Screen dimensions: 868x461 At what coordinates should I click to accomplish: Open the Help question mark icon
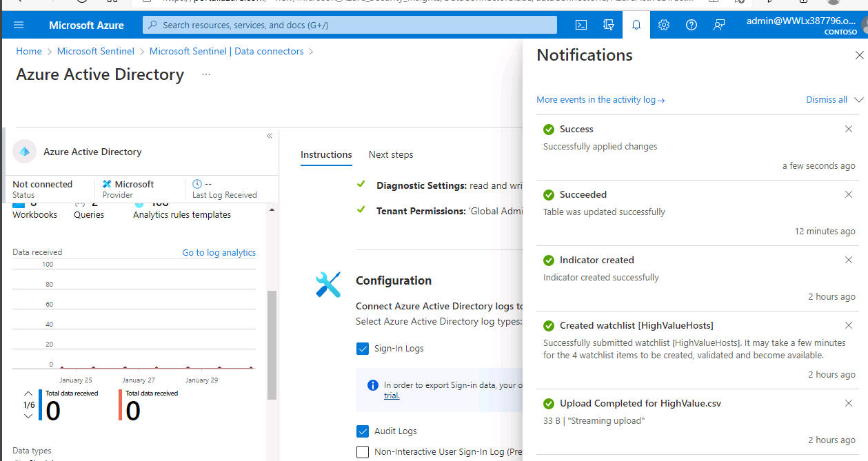click(x=691, y=25)
